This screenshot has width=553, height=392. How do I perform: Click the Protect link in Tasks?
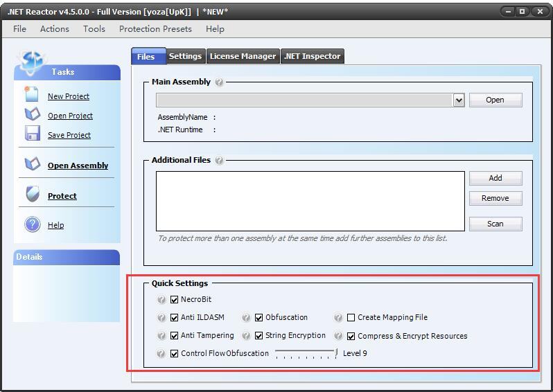(62, 196)
